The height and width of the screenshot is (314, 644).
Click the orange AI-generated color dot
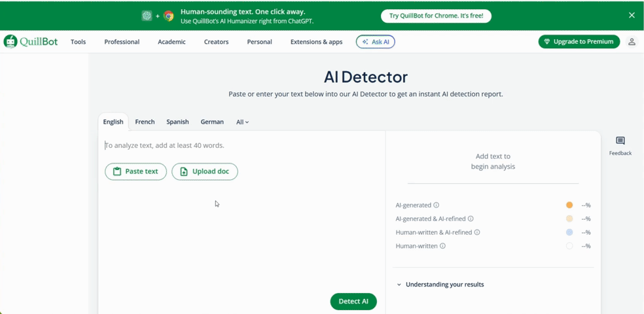click(x=569, y=205)
